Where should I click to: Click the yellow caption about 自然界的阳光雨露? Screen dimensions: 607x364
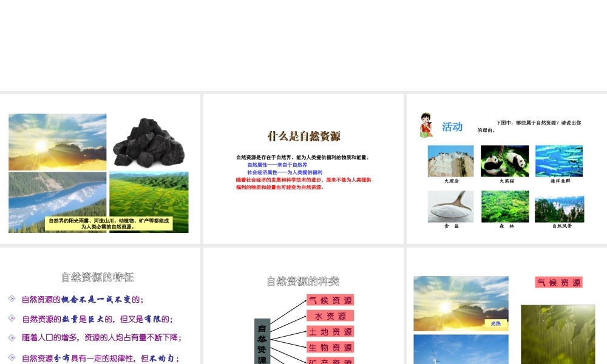coord(109,224)
